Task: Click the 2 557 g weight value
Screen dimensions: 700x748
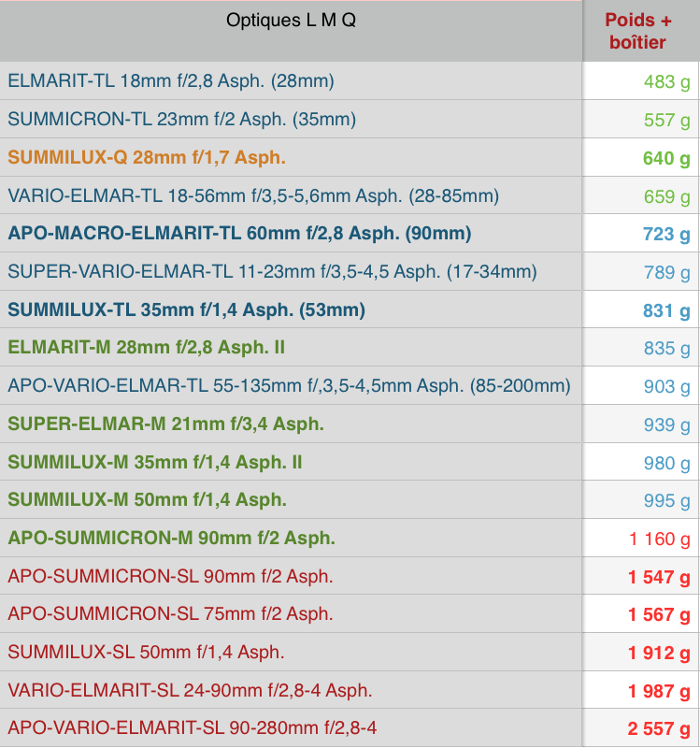Action: pos(659,729)
